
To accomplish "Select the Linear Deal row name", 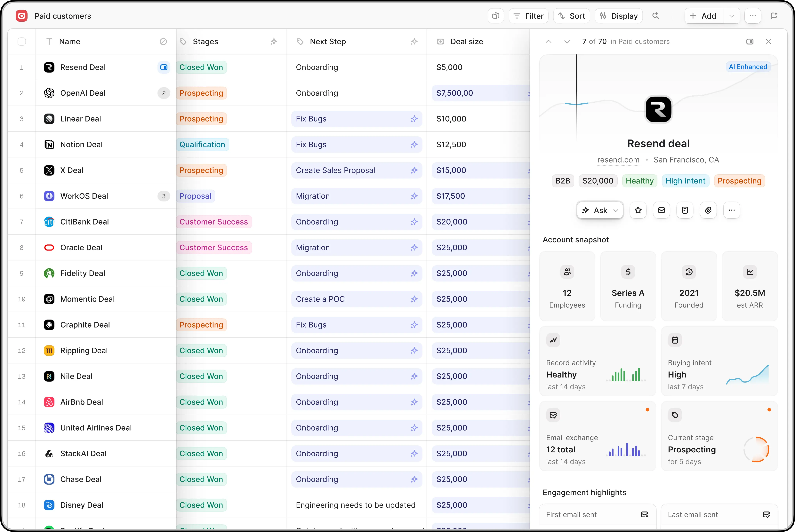I will [x=80, y=119].
